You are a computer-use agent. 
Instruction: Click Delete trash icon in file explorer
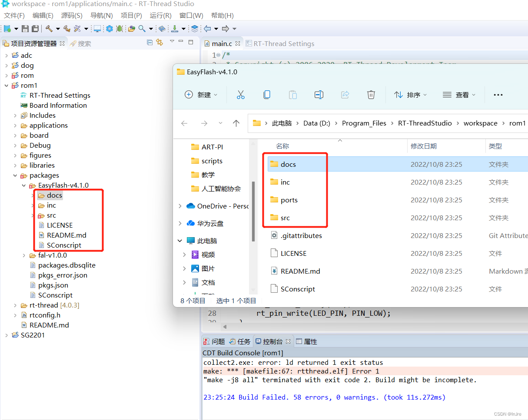click(371, 95)
